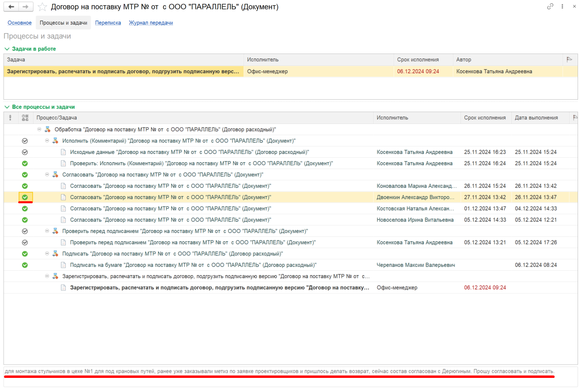582x392 pixels.
Task: Click the process icon of the Подписать row
Action: point(55,254)
